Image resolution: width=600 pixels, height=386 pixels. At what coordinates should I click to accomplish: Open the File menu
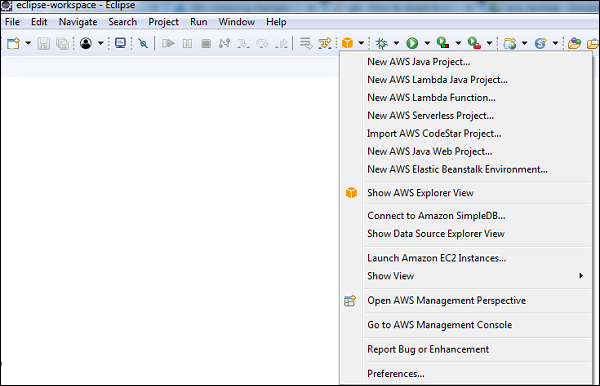tap(12, 22)
